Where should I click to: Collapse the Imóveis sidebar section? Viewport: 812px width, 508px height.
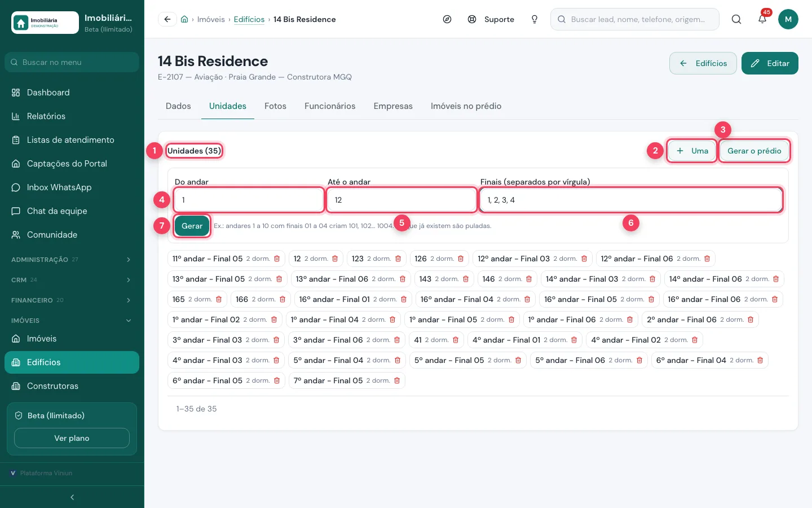coord(72,321)
